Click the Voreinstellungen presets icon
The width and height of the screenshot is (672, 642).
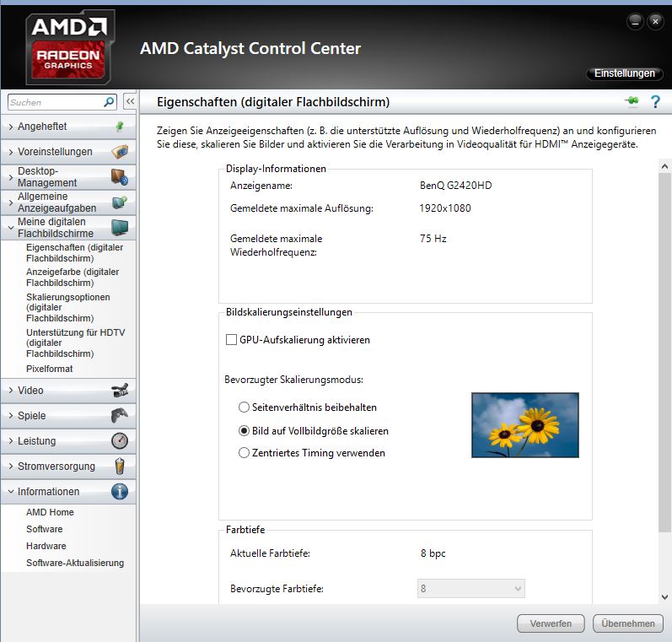tap(120, 151)
